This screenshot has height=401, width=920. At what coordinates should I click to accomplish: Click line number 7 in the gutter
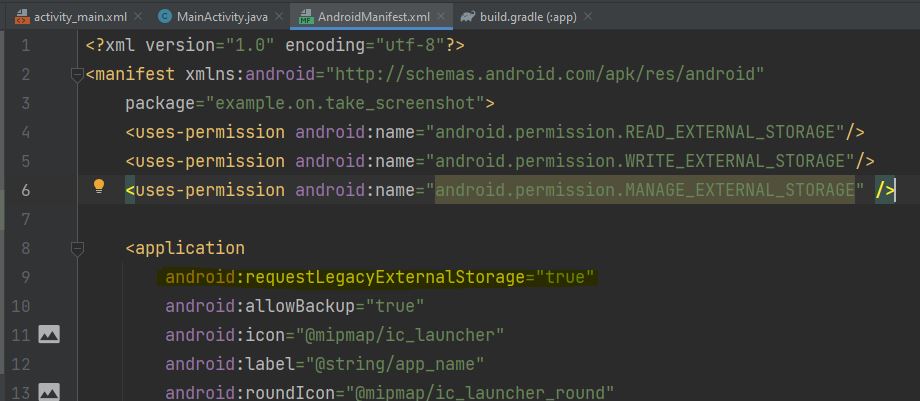click(25, 219)
